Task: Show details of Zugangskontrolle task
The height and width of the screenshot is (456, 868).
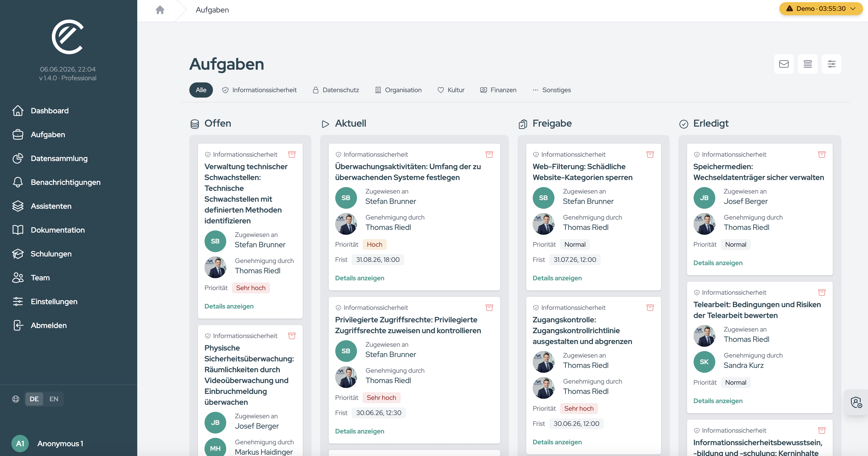Action: [557, 442]
